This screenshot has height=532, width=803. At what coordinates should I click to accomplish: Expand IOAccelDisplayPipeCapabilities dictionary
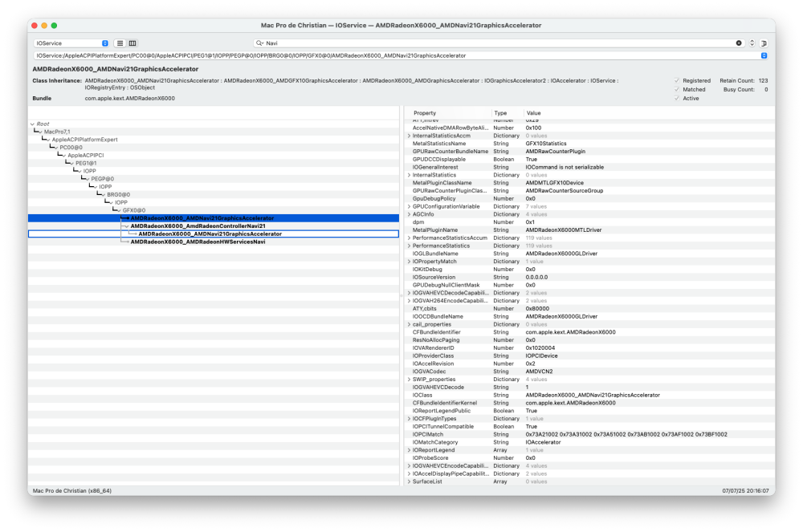[409, 473]
